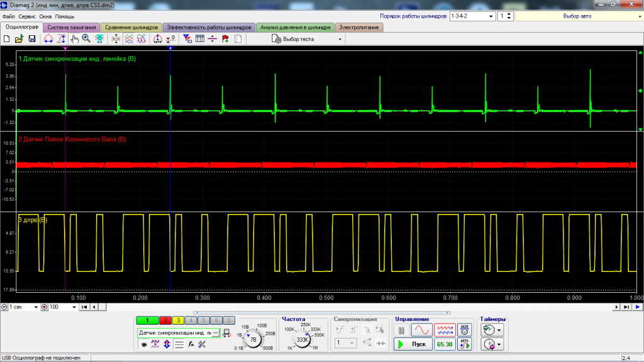Screen dimensions: 644x362
Task: Toggle red channel 2 button
Action: click(165, 320)
